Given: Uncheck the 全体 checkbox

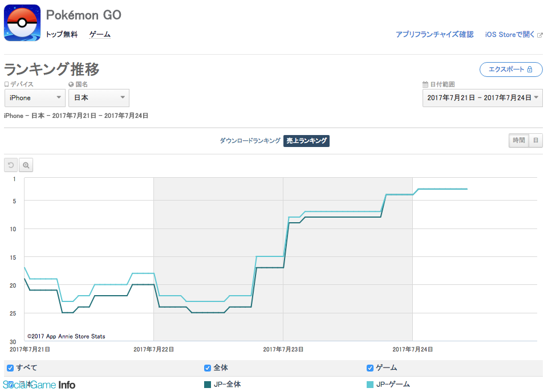Looking at the screenshot, I should (x=207, y=368).
